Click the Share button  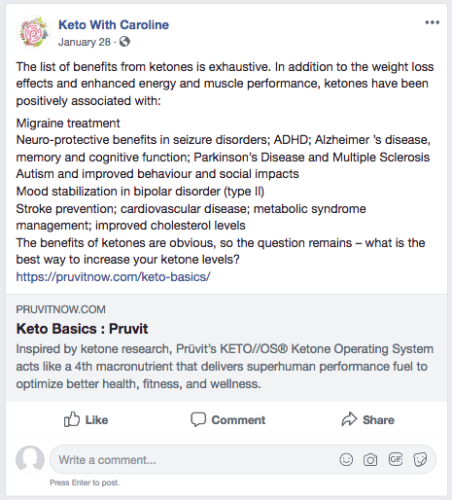[x=368, y=420]
